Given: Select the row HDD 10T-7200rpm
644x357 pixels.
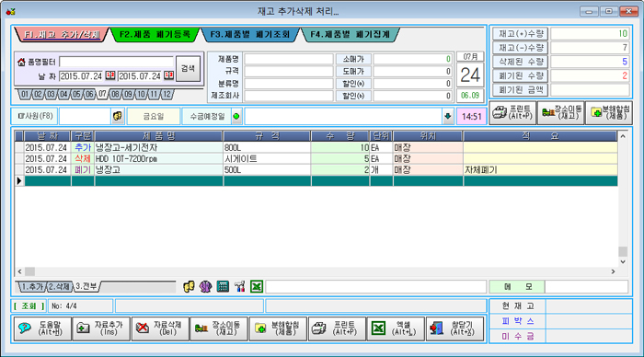Looking at the screenshot, I should (x=316, y=158).
